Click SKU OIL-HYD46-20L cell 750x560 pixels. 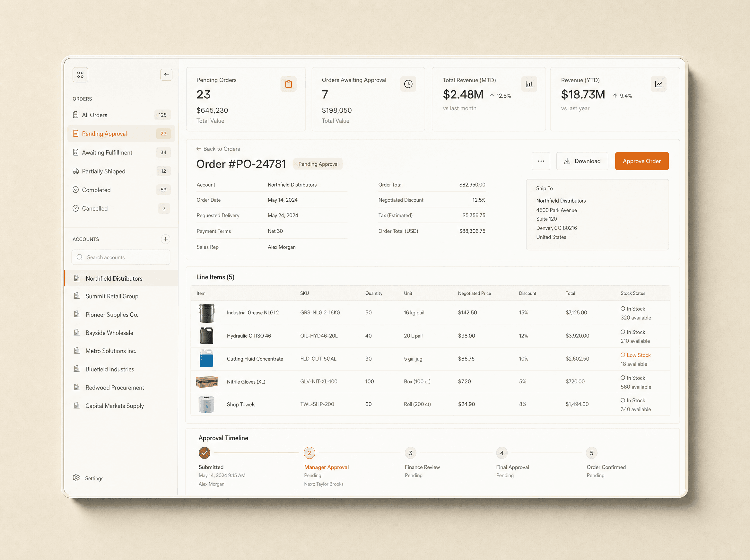pyautogui.click(x=319, y=336)
